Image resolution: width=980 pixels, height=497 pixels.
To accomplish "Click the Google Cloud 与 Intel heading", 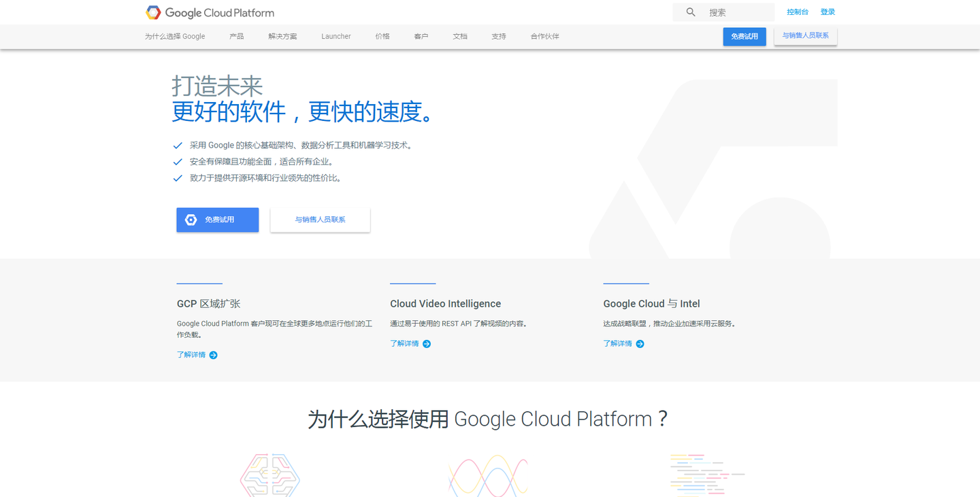I will click(652, 304).
